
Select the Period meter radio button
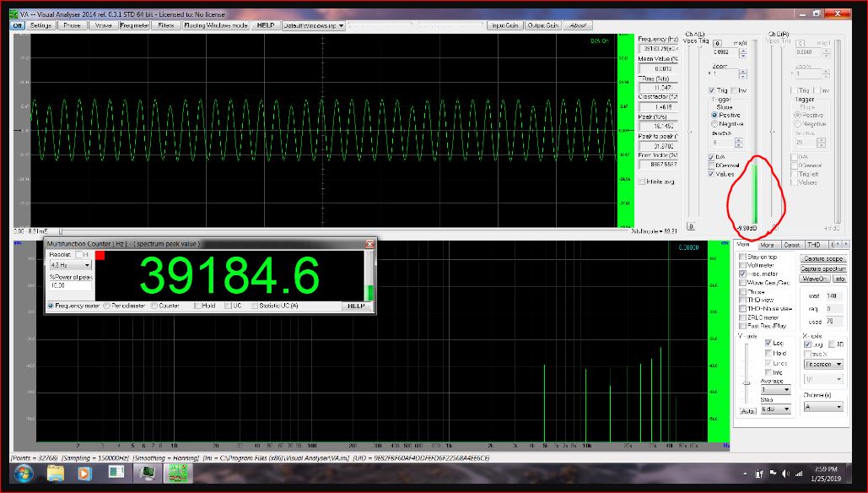point(107,306)
